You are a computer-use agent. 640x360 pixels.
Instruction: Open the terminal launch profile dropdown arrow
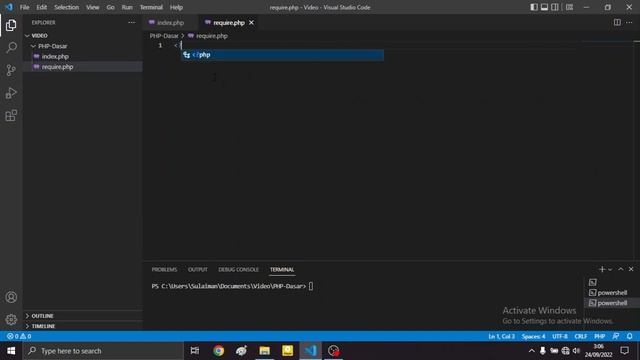click(610, 269)
